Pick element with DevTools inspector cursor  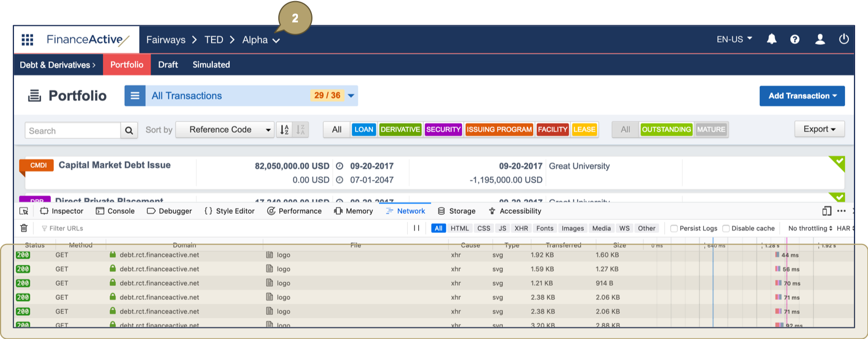click(24, 211)
